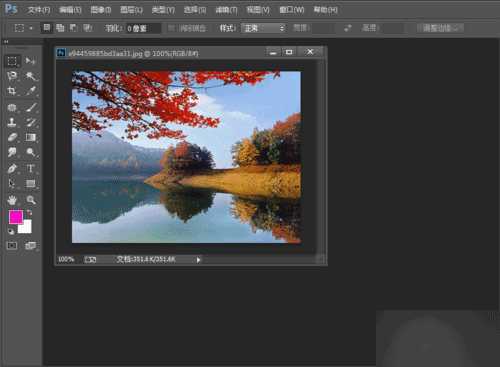
Task: Toggle the anti-alias checkbox in options bar
Action: (171, 28)
